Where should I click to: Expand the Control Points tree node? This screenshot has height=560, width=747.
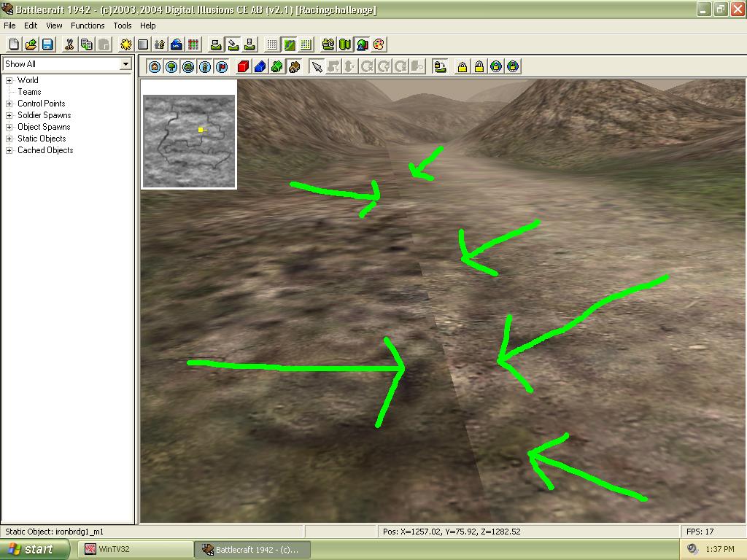9,104
